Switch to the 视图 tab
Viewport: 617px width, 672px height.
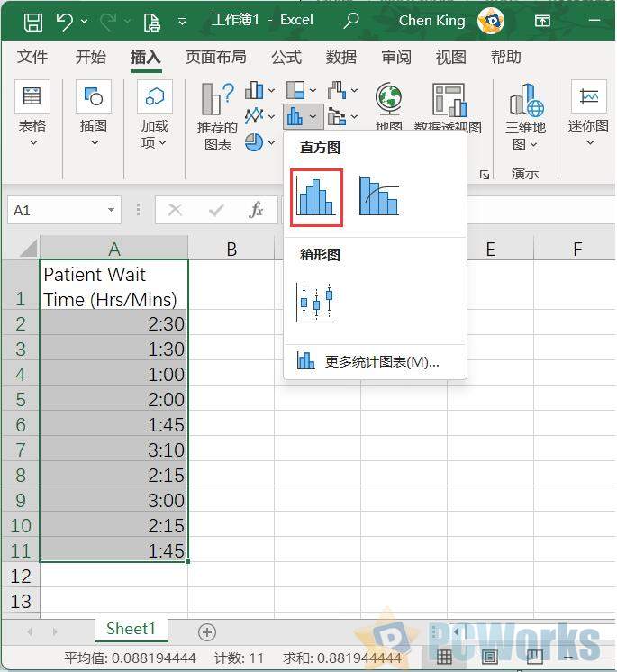click(x=450, y=57)
